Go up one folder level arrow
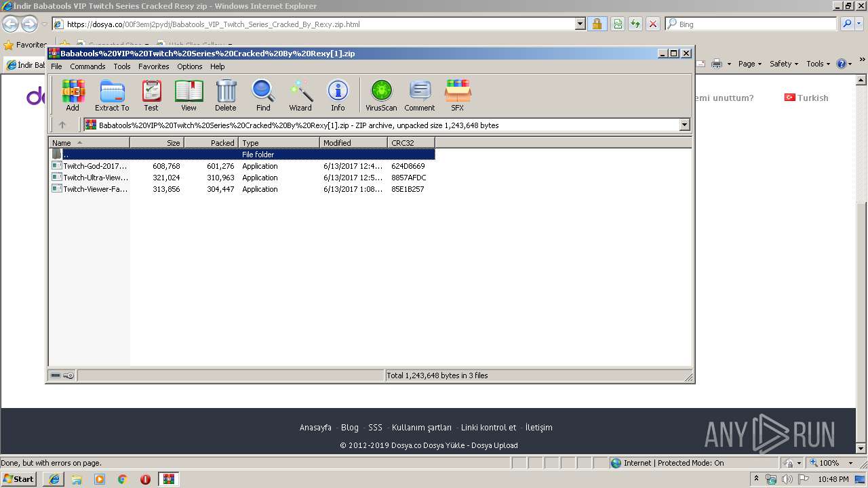The height and width of the screenshot is (488, 868). click(62, 125)
